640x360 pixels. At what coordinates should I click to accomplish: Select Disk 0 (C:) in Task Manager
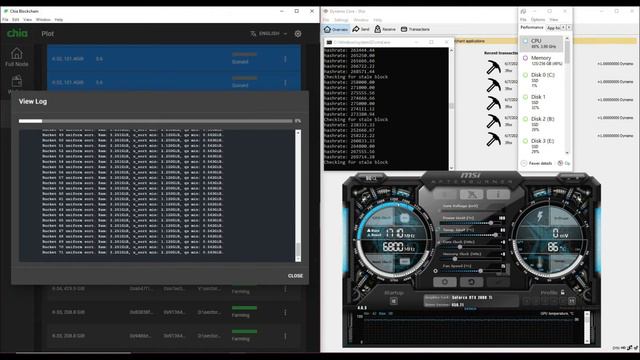[541, 80]
